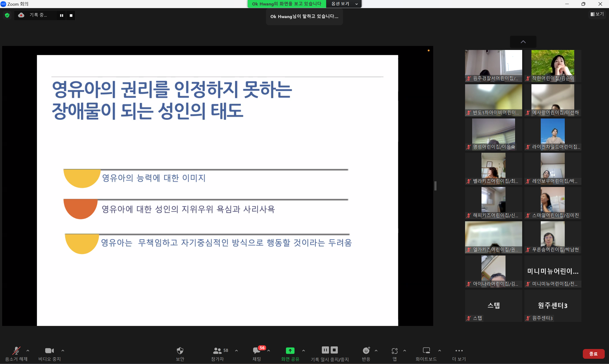Click the muted mic icon on 명성어린이집 tile

click(x=469, y=147)
